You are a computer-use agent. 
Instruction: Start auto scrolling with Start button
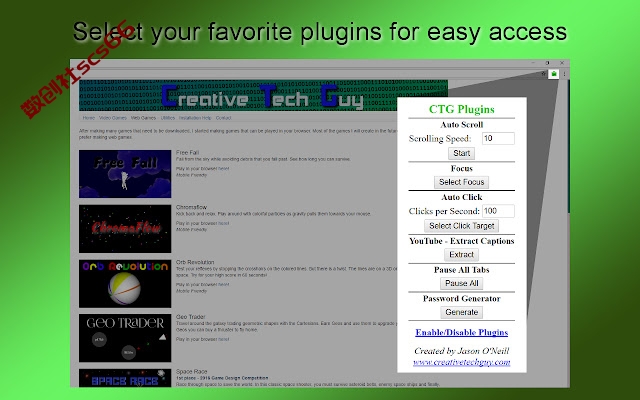(461, 153)
